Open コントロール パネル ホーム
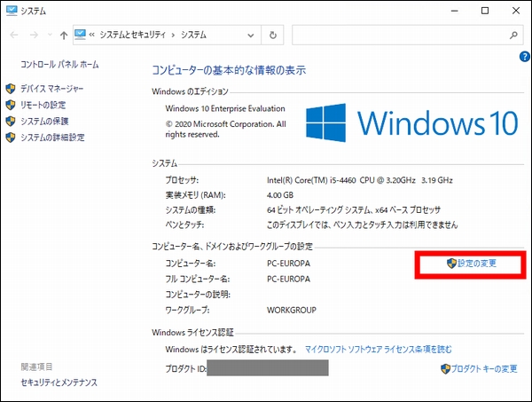 [59, 64]
